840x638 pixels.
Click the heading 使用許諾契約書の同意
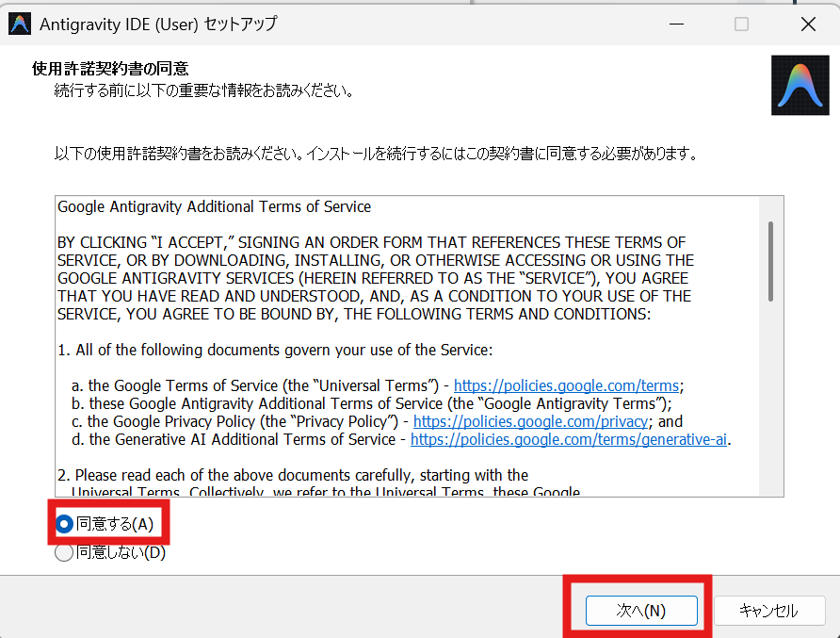click(x=110, y=69)
